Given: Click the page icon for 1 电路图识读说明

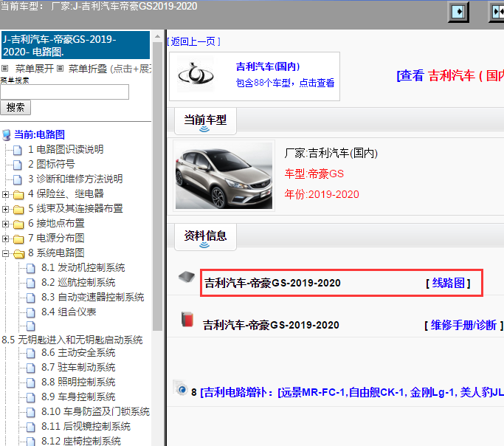Looking at the screenshot, I should coord(18,150).
